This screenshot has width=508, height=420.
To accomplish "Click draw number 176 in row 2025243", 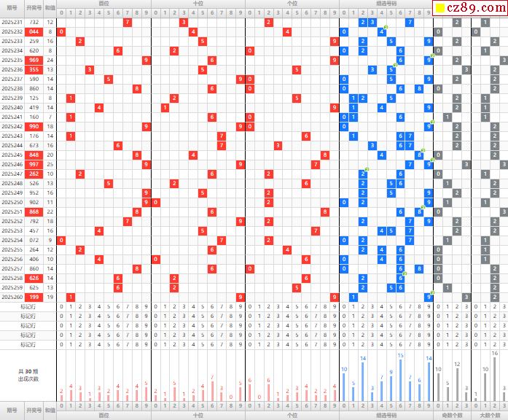I will point(34,136).
